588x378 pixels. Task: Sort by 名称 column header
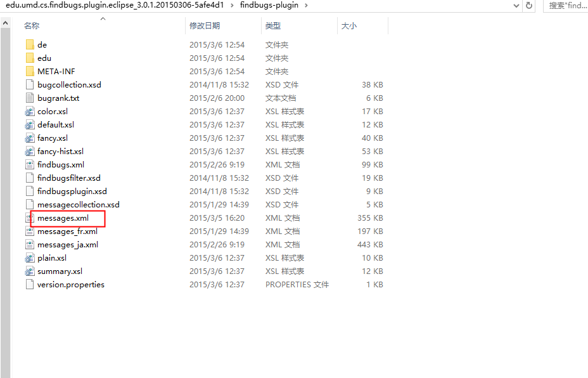(x=32, y=25)
